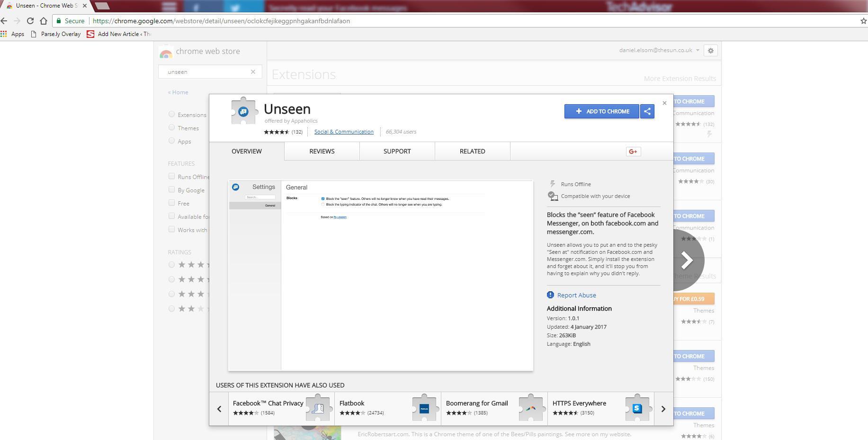This screenshot has width=868, height=440.
Task: Click the HTTPS Everywhere extension icon
Action: tap(637, 408)
